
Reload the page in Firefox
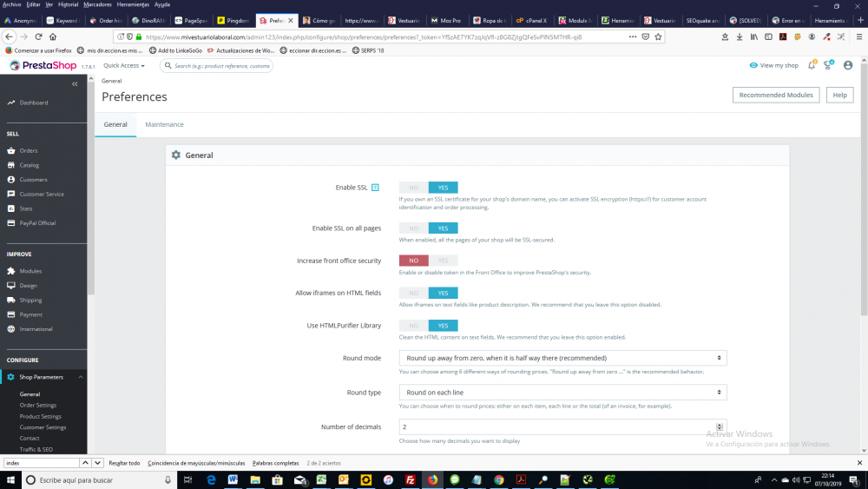[x=38, y=36]
